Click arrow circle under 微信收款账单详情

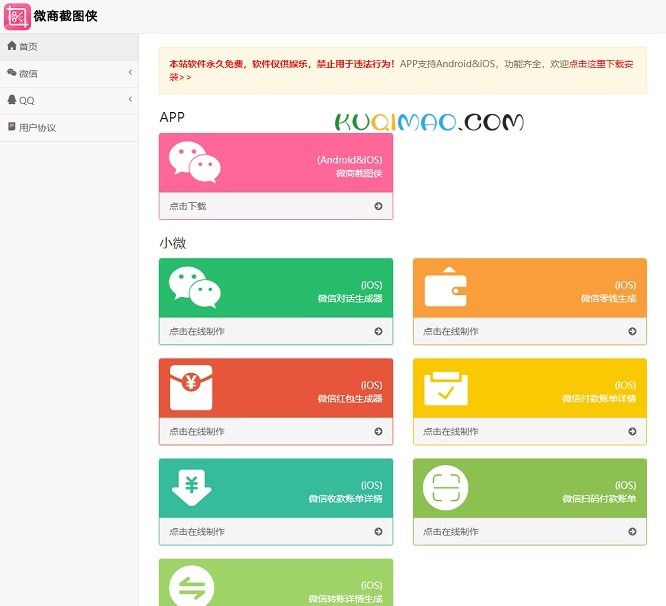[x=378, y=532]
